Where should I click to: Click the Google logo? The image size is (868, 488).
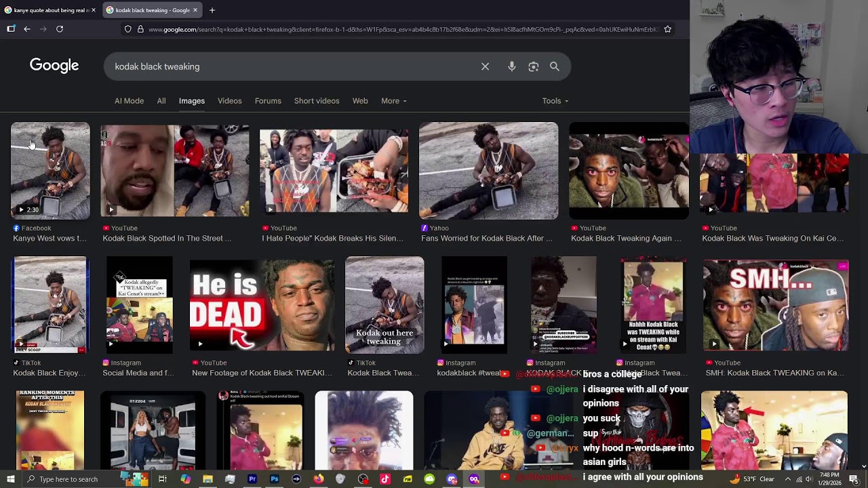tap(54, 66)
